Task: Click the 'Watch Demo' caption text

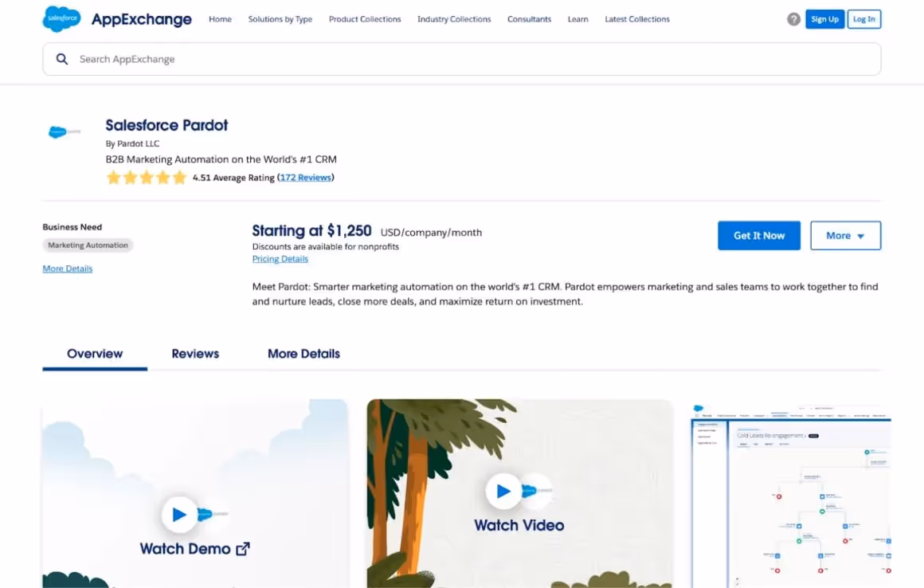Action: tap(185, 548)
